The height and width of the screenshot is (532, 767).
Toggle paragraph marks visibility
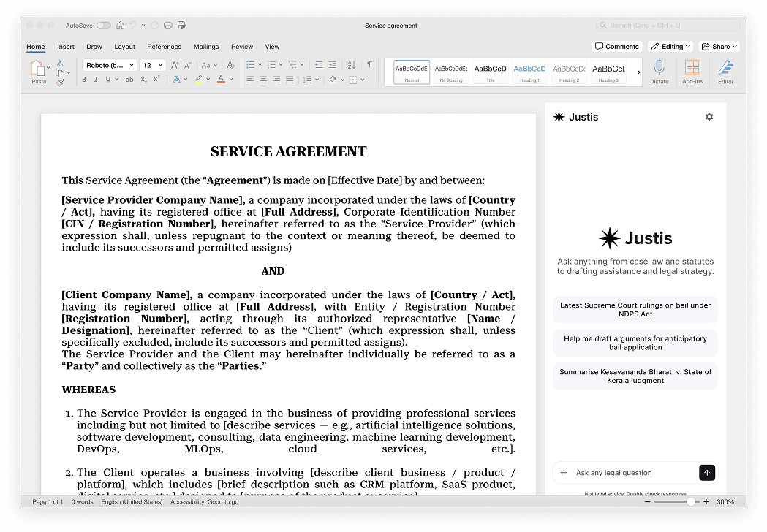click(369, 64)
